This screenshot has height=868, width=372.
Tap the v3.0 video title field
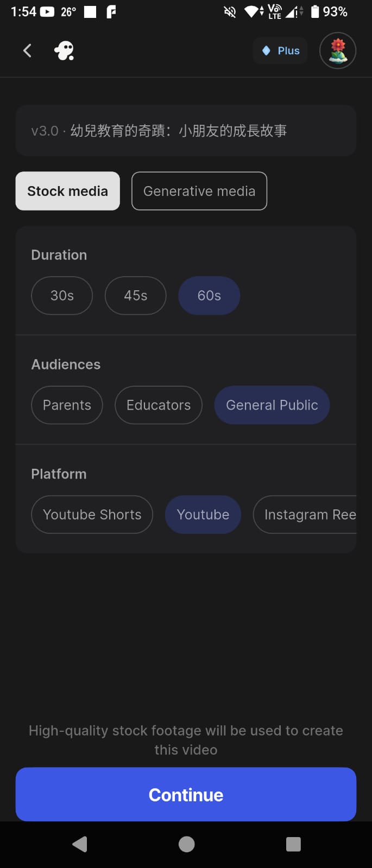point(186,131)
